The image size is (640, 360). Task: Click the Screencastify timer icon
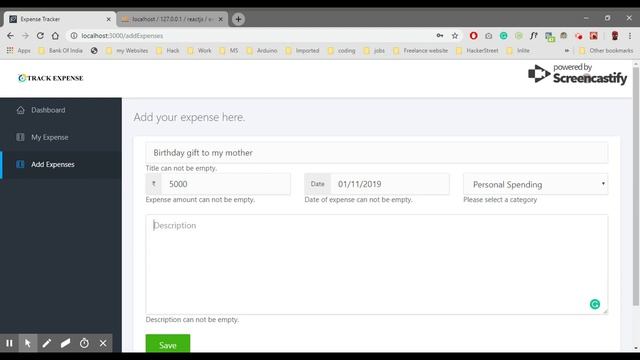tap(84, 343)
